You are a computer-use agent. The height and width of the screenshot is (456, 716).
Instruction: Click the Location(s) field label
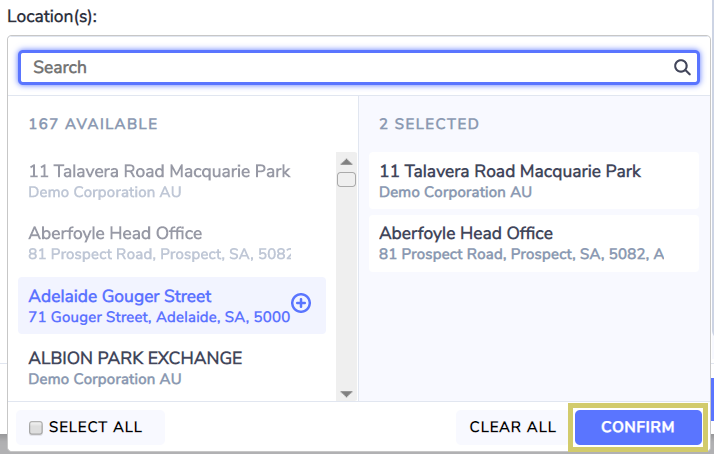click(x=52, y=16)
